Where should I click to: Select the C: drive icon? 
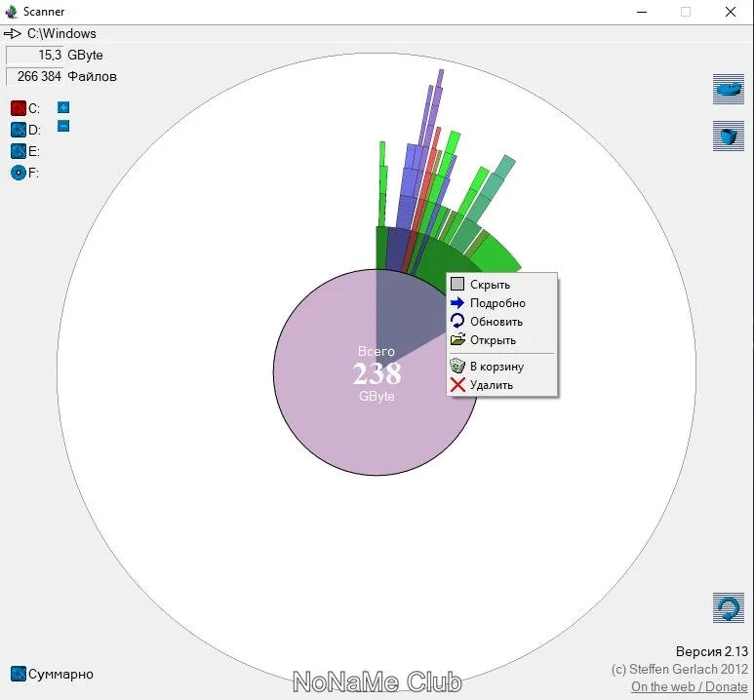19,108
